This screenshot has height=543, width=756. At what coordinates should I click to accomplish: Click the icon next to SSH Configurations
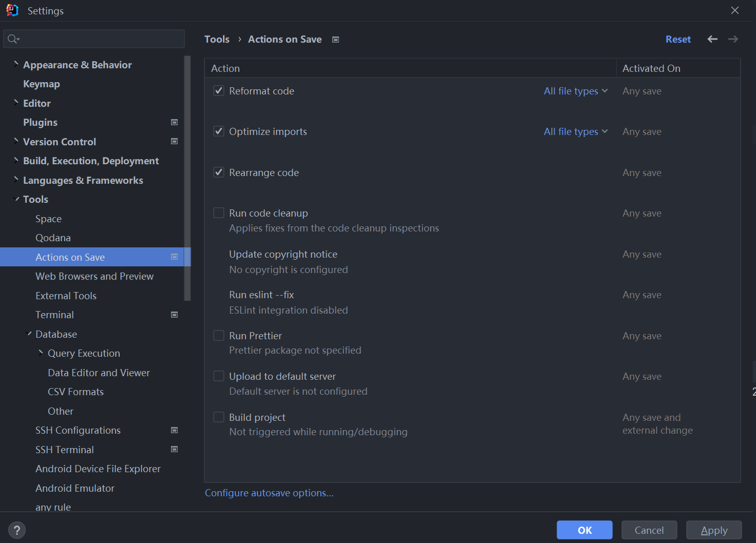(174, 430)
